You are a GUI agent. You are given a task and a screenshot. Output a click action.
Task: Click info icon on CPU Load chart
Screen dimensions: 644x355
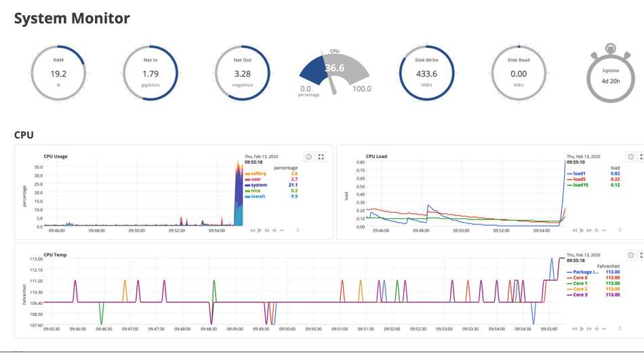(x=630, y=156)
